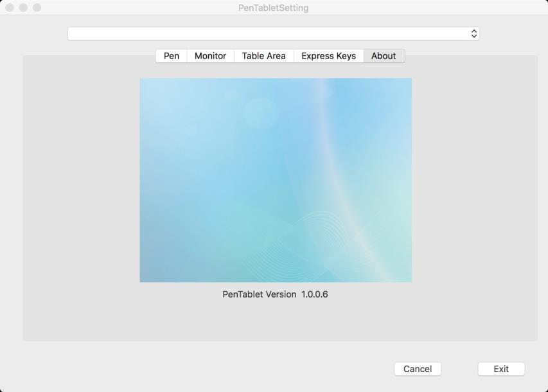Minimize the PenTabletSetting window

point(23,7)
